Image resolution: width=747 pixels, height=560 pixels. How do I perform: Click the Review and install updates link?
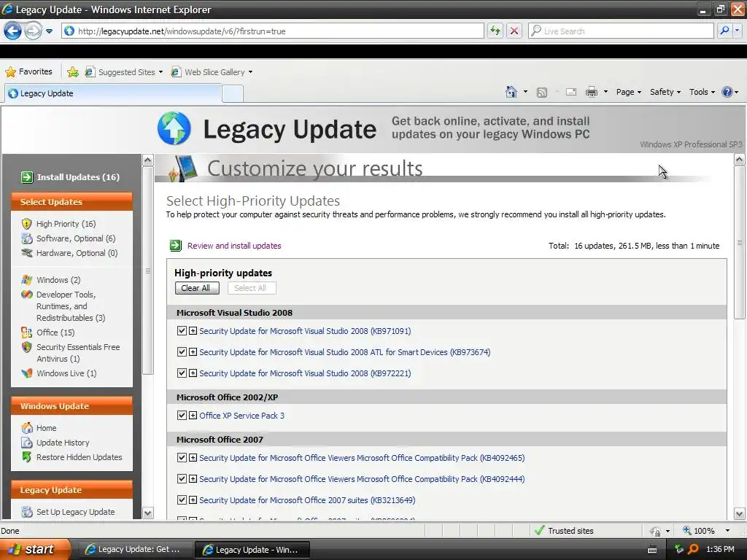pos(234,246)
